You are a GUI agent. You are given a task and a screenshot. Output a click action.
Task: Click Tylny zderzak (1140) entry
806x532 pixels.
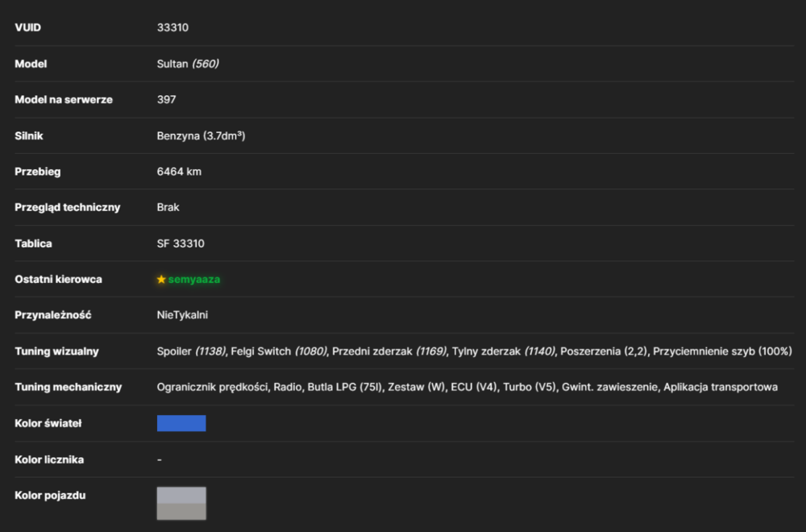click(504, 351)
